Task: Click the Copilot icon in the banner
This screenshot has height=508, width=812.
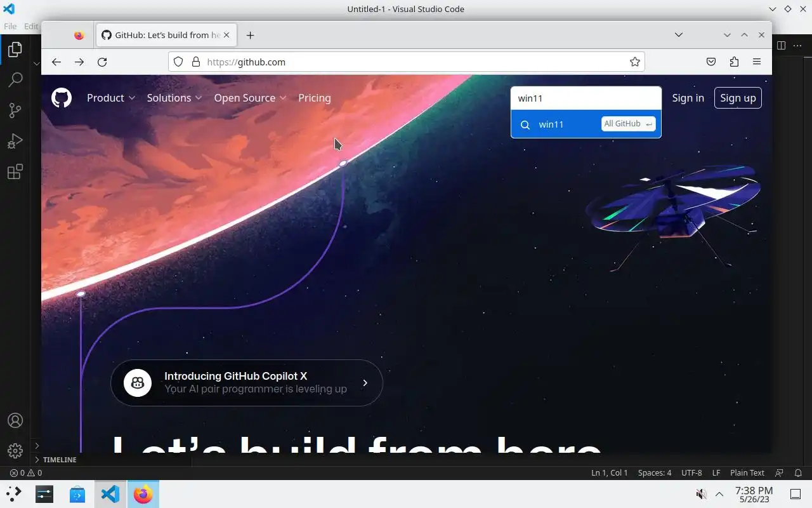Action: point(138,382)
